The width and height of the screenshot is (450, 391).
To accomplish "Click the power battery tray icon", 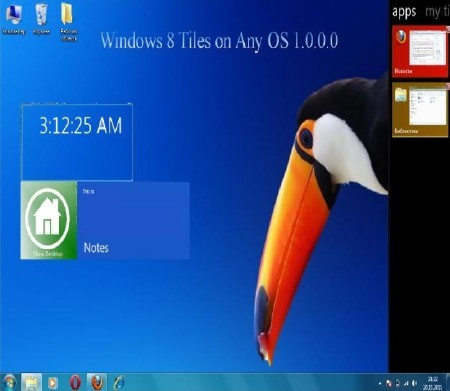I will point(398,384).
